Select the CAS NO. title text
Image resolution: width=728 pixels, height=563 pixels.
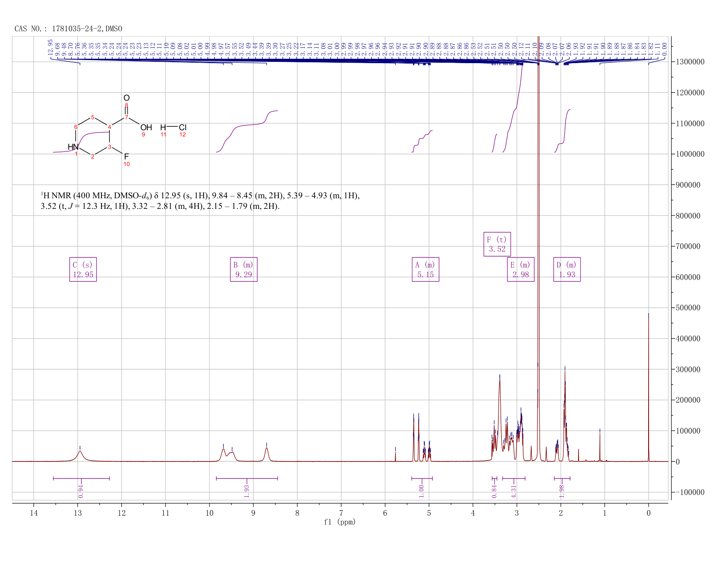pyautogui.click(x=68, y=29)
